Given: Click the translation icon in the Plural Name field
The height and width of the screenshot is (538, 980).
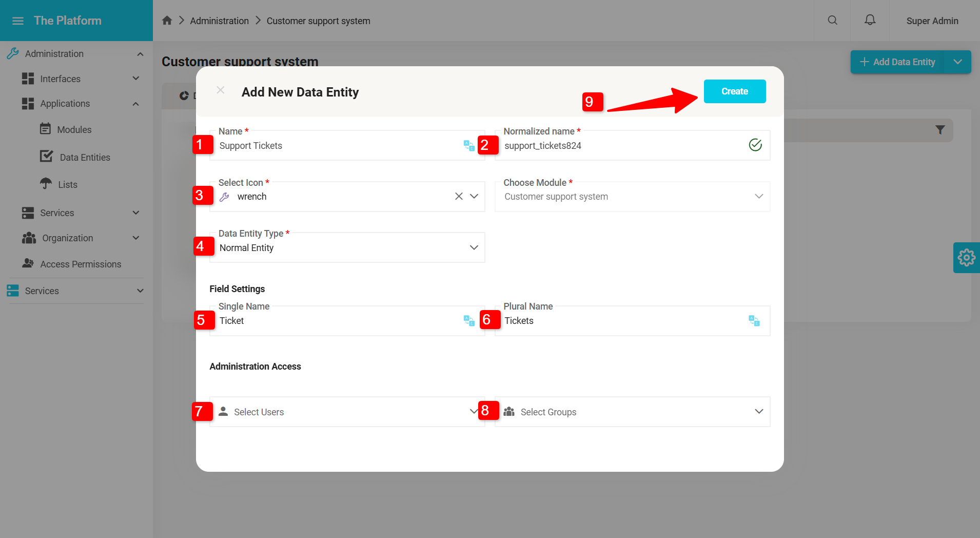Looking at the screenshot, I should (754, 320).
